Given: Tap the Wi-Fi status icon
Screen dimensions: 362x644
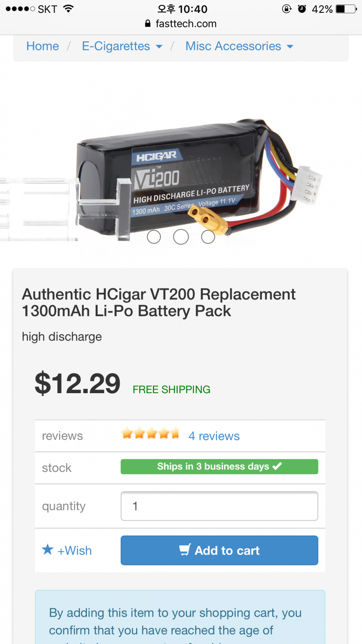Looking at the screenshot, I should 68,9.
